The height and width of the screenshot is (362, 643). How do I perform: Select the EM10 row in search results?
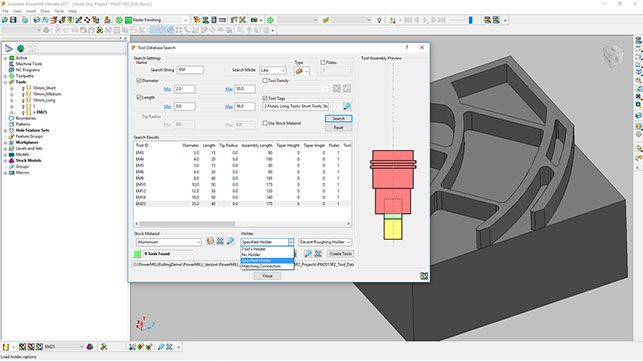(x=242, y=184)
